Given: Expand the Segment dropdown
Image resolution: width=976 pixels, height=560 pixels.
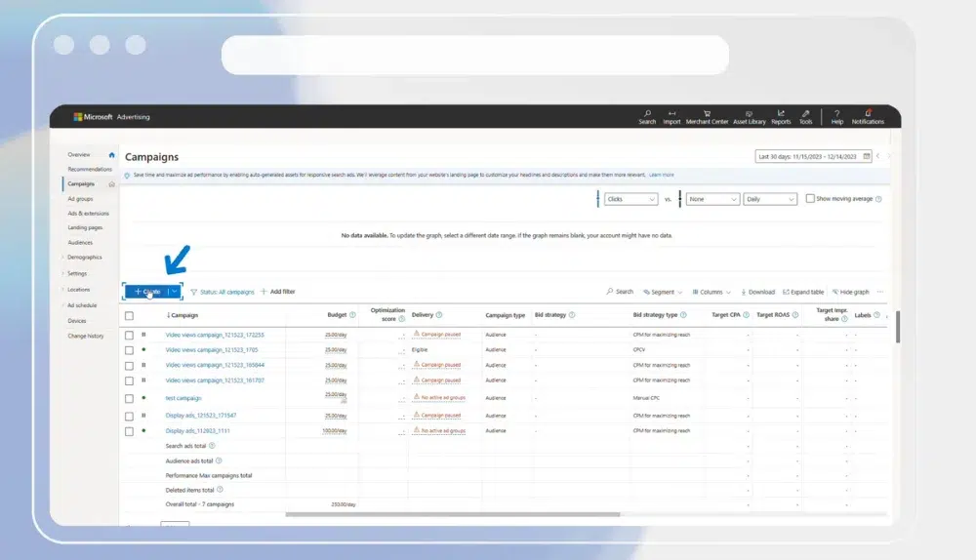Looking at the screenshot, I should 663,292.
